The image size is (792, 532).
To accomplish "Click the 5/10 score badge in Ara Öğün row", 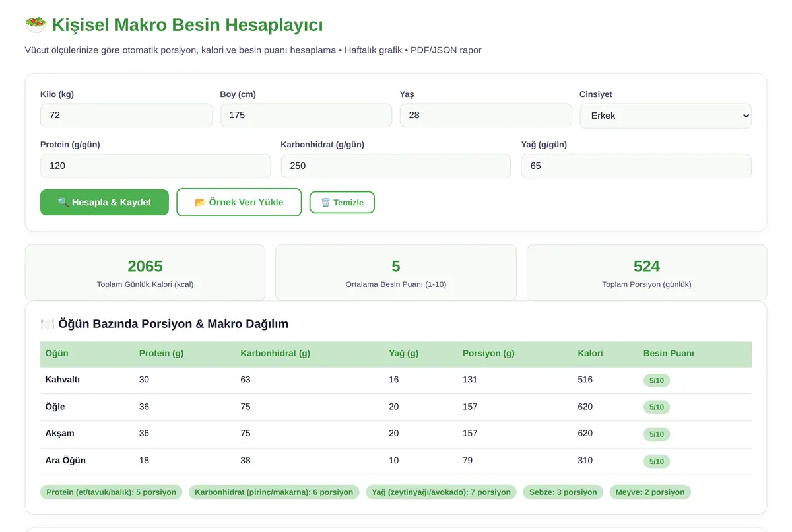I will 656,461.
